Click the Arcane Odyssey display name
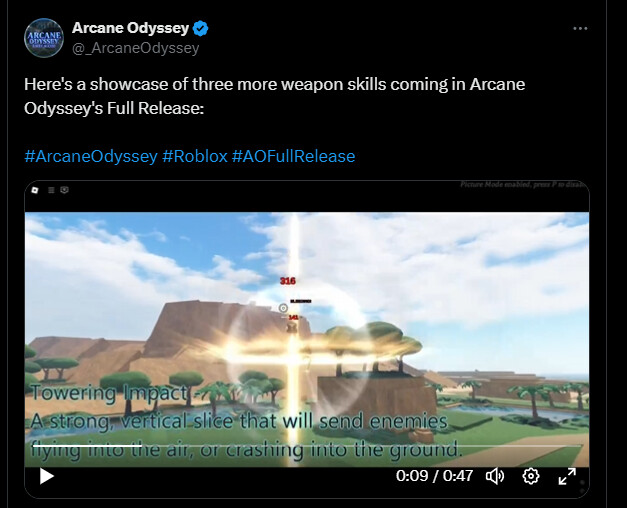This screenshot has height=508, width=627. coord(130,28)
